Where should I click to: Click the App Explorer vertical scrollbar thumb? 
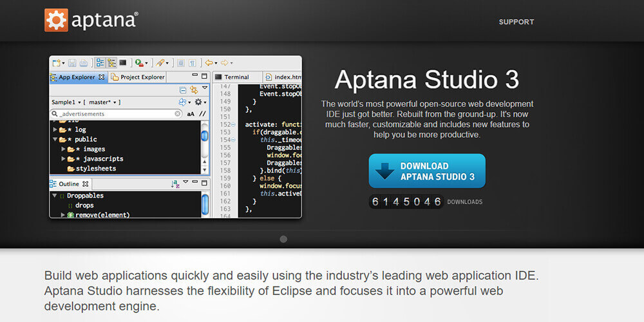pos(205,136)
